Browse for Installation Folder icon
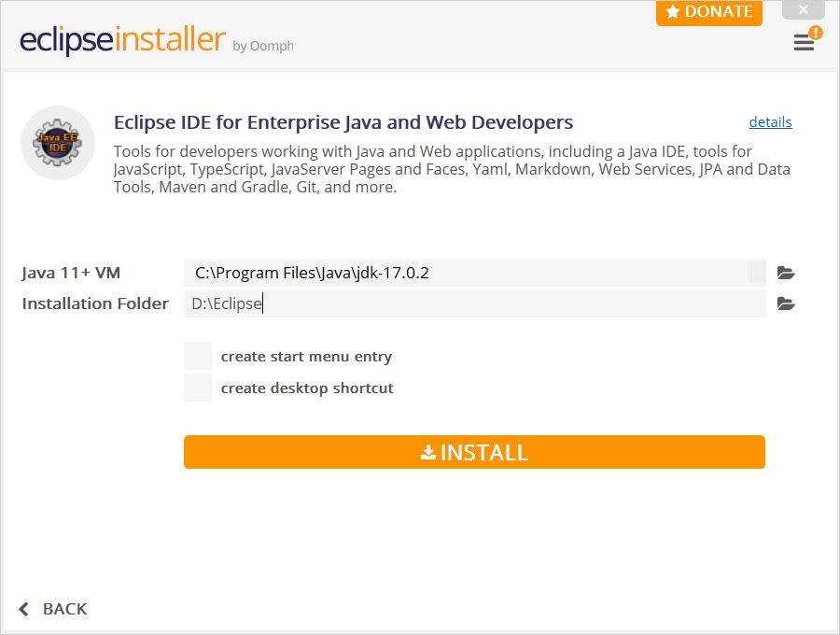The height and width of the screenshot is (635, 840). pos(785,303)
